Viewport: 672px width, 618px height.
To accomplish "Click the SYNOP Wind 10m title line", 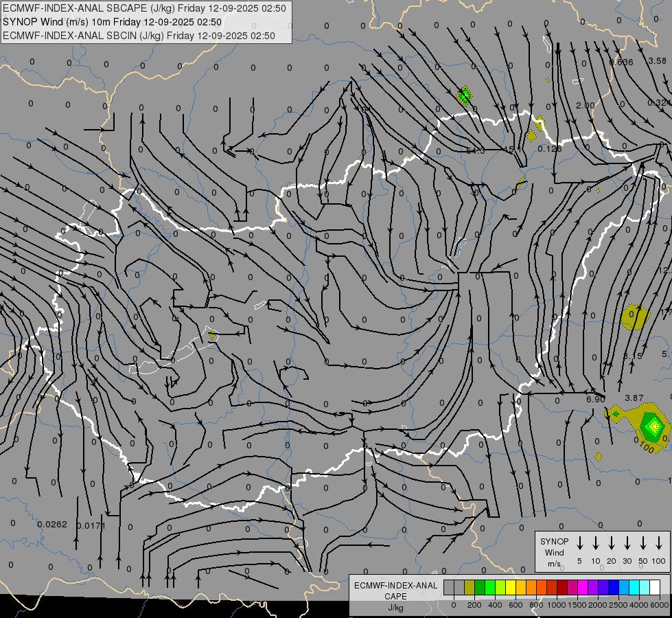I will 113,22.
